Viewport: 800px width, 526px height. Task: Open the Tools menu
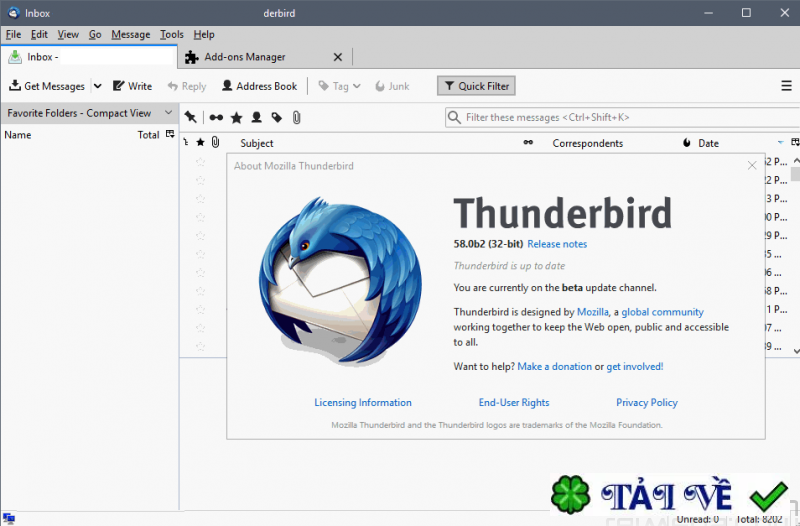pos(171,34)
